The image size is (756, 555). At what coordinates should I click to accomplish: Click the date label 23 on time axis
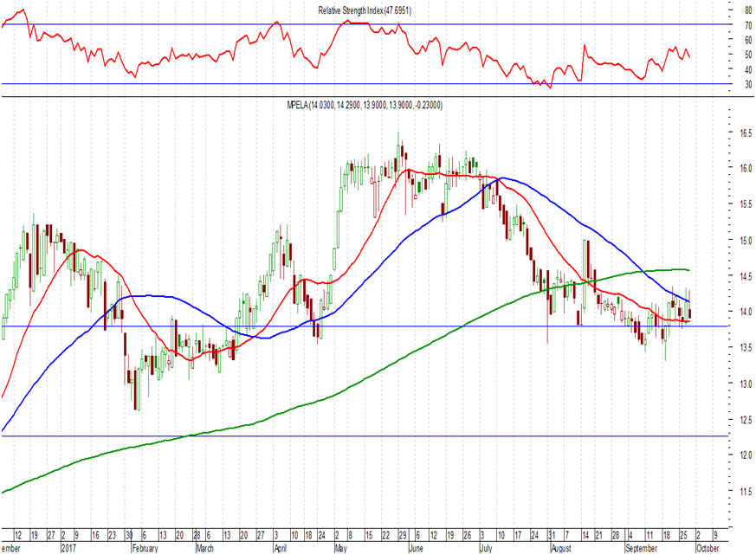(112, 536)
